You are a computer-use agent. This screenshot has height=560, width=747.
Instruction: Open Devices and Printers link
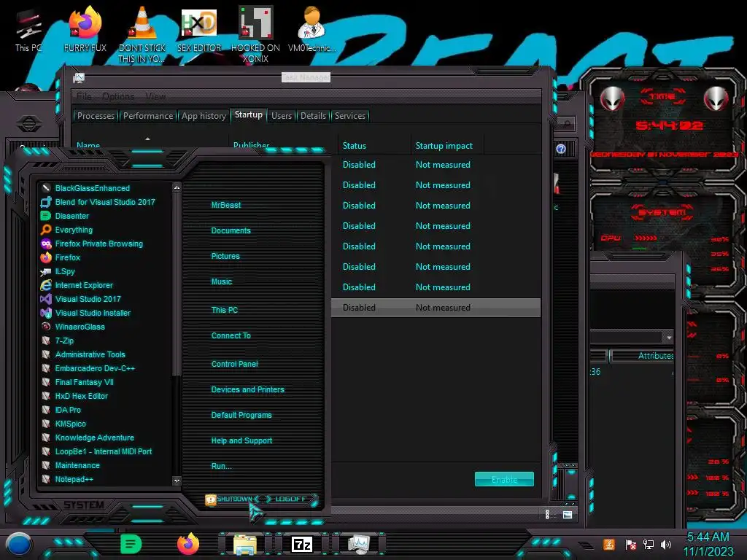click(248, 389)
